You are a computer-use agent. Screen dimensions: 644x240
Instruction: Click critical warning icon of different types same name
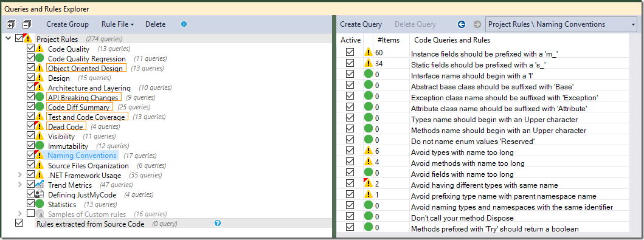369,183
